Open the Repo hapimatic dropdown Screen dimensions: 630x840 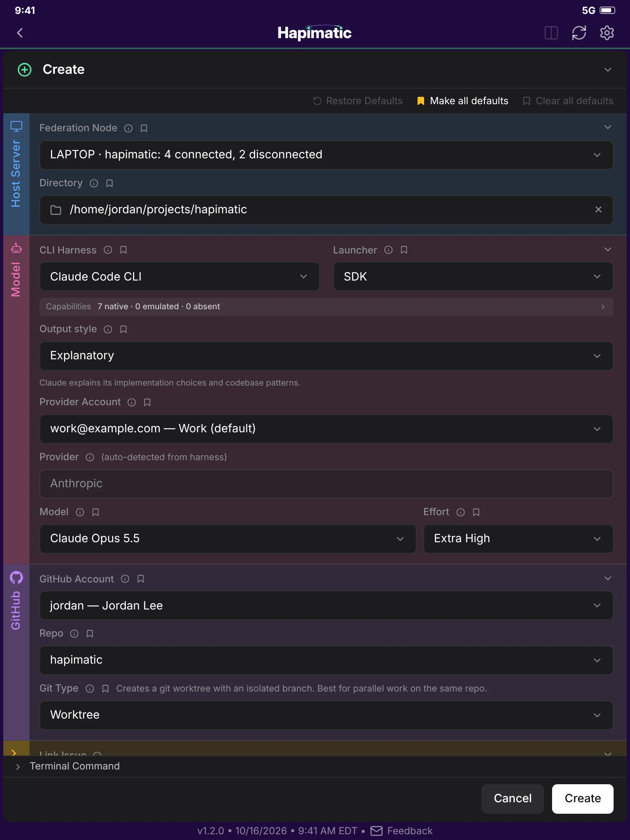(326, 660)
